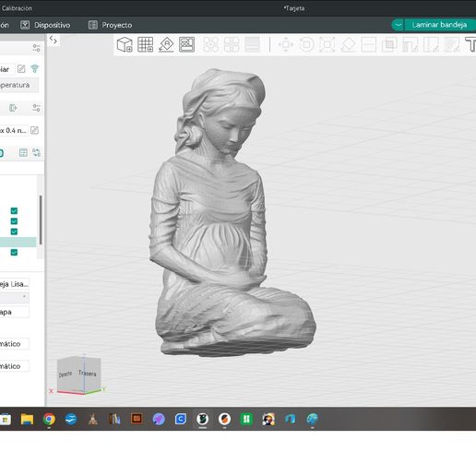Open the mesh boolean tool

[x=389, y=44]
